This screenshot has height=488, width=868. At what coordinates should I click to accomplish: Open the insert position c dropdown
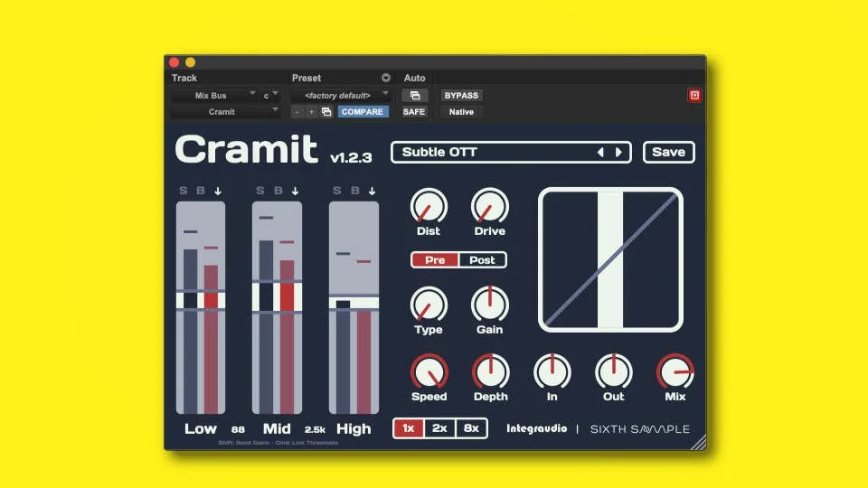pos(270,95)
